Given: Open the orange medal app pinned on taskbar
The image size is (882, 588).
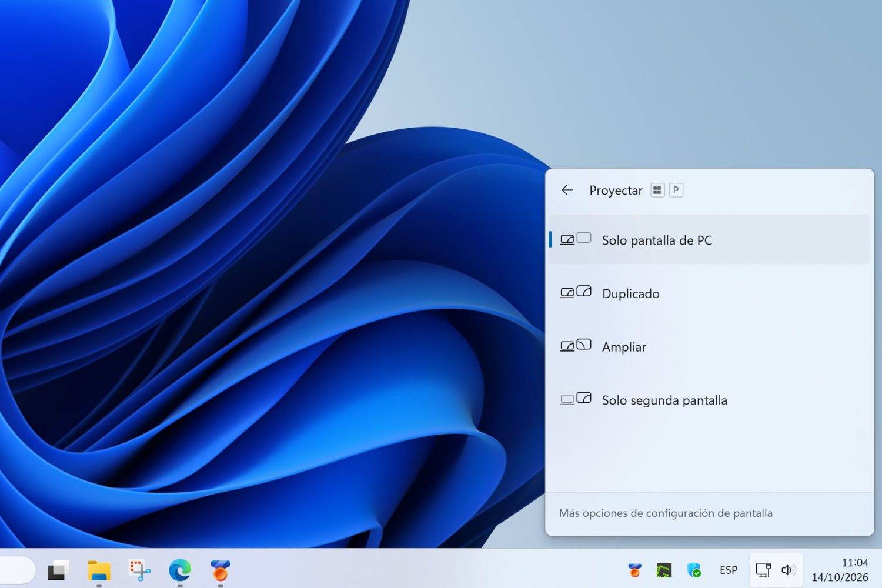Looking at the screenshot, I should pos(220,570).
